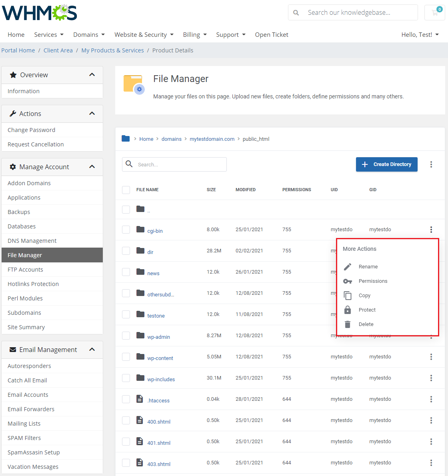Focus the file Search... input field

coord(174,164)
